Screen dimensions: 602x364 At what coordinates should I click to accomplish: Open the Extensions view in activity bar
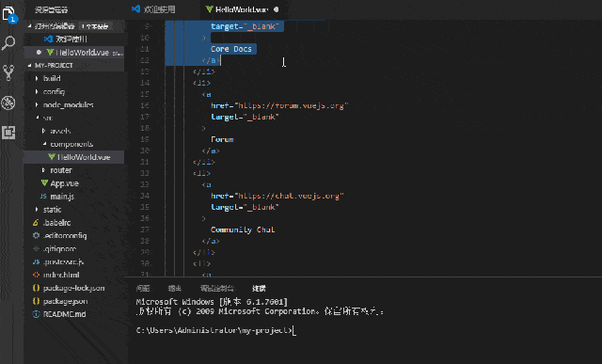(x=8, y=133)
